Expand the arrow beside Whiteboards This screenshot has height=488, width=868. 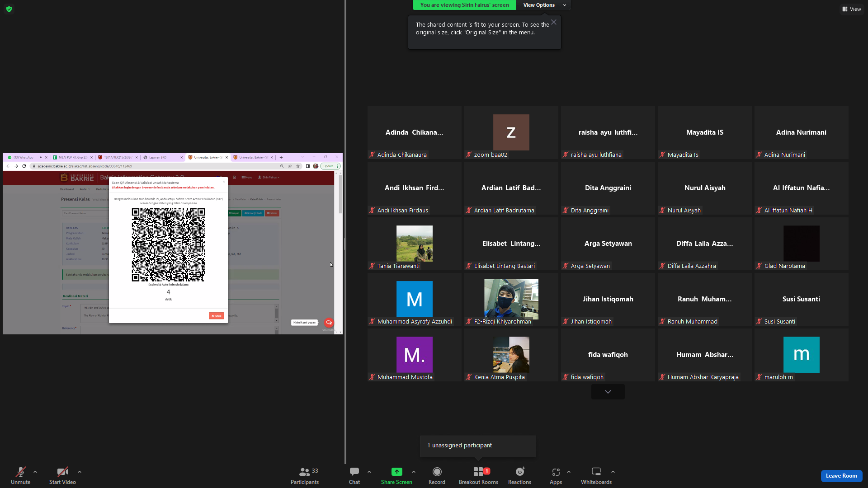tap(613, 472)
